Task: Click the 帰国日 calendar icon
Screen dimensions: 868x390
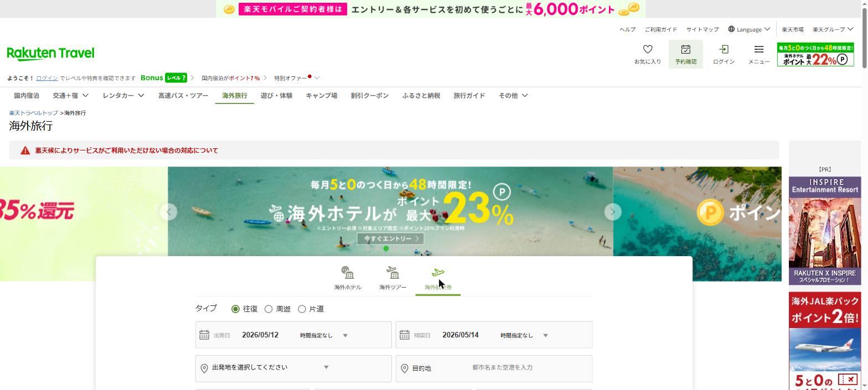Action: pos(405,335)
